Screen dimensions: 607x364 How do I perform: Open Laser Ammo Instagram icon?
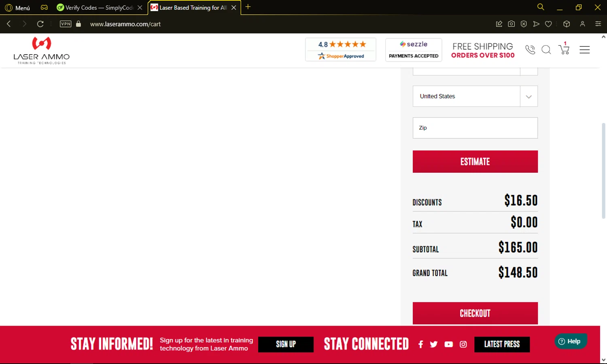point(463,344)
